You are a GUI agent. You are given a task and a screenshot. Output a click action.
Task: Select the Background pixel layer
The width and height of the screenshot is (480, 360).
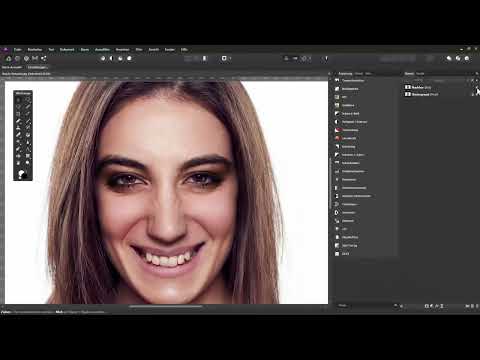(439, 94)
